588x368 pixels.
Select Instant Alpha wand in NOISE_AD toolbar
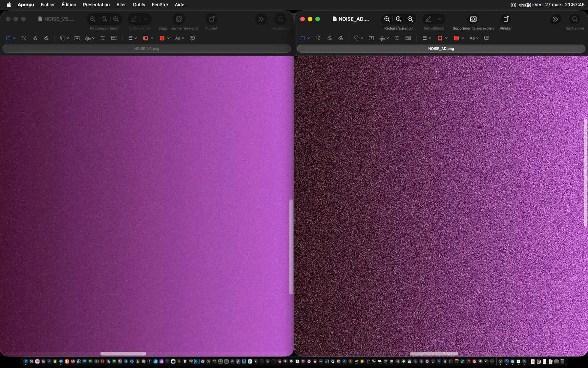click(318, 38)
